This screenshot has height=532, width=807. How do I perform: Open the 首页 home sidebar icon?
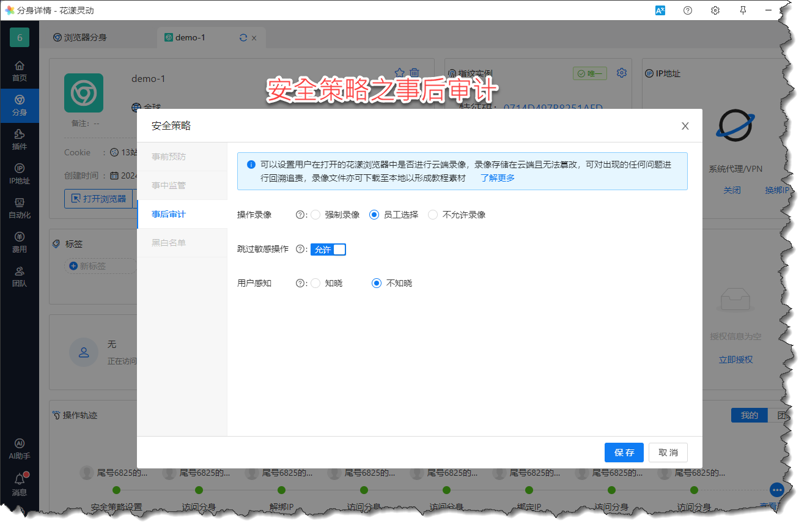coord(20,70)
